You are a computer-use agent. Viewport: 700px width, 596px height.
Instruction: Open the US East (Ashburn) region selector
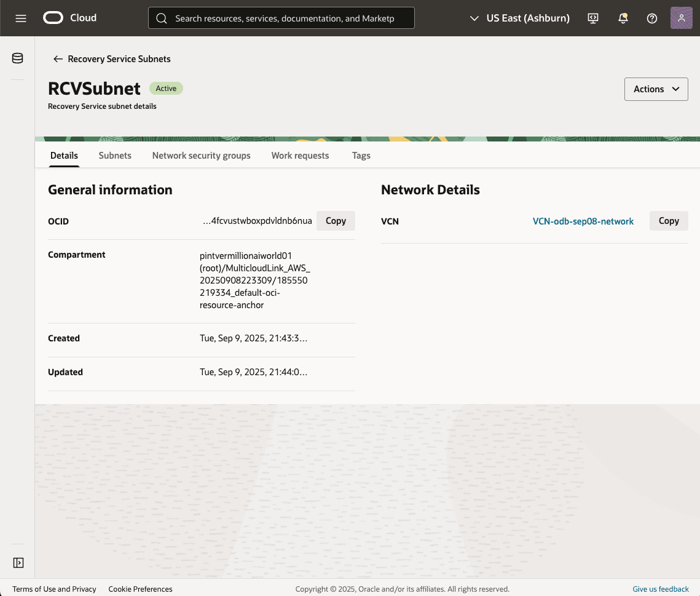click(520, 18)
